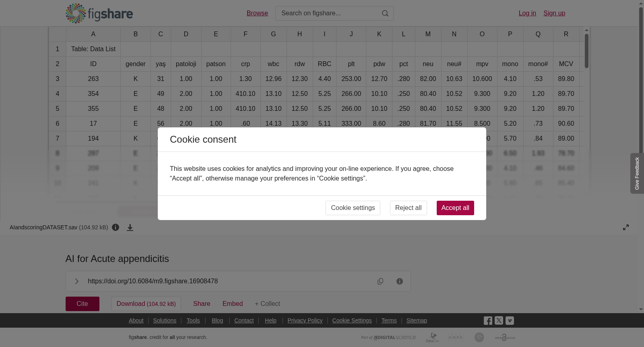Click Download (104.92 kB) button
The image size is (644, 347).
point(146,304)
